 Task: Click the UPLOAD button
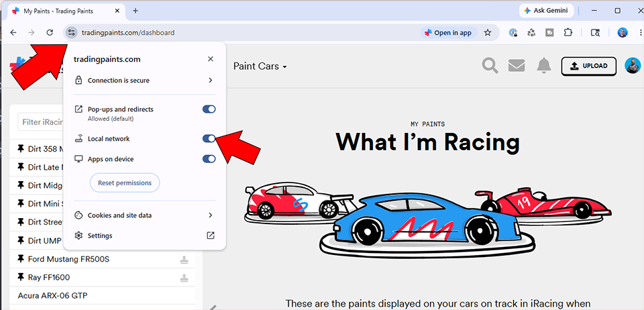tap(589, 66)
